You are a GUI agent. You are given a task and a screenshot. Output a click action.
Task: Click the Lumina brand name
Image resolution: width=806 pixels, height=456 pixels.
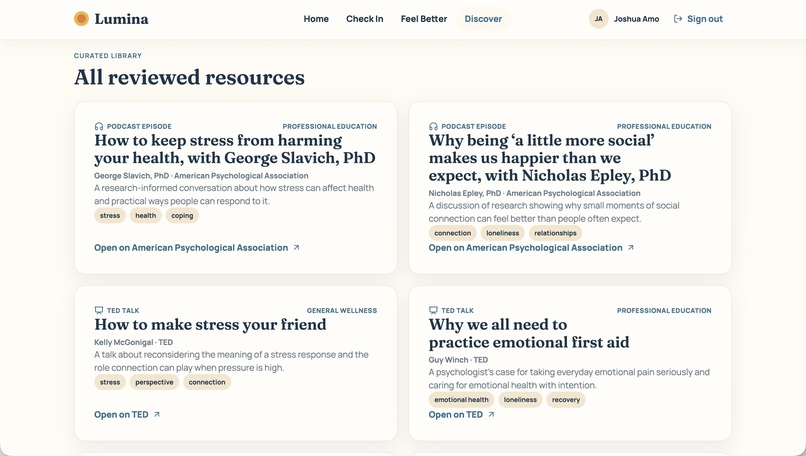click(121, 19)
